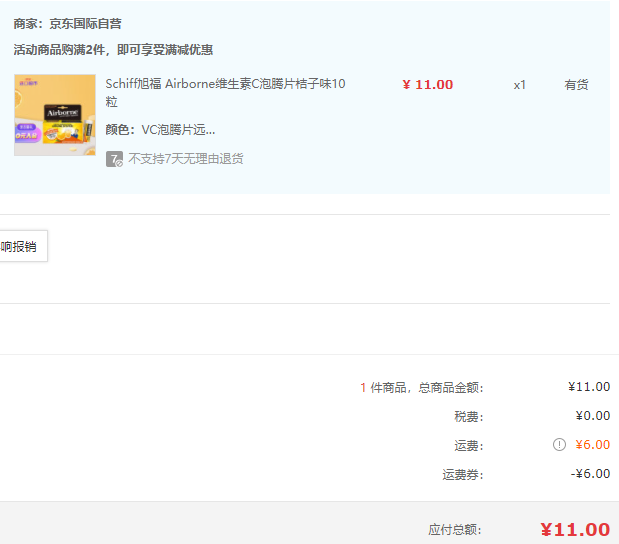The height and width of the screenshot is (544, 619).
Task: Click the 7-day no-return policy icon
Action: 114,159
